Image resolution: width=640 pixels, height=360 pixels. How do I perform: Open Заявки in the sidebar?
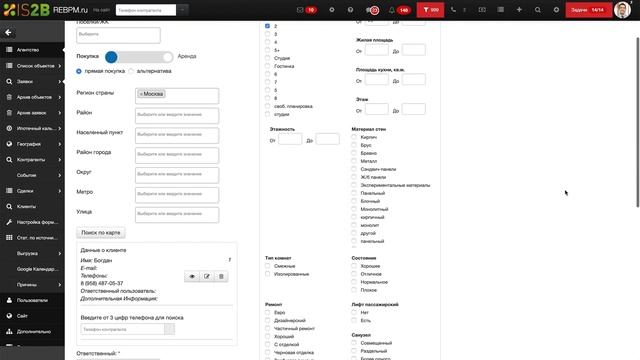[x=32, y=82]
